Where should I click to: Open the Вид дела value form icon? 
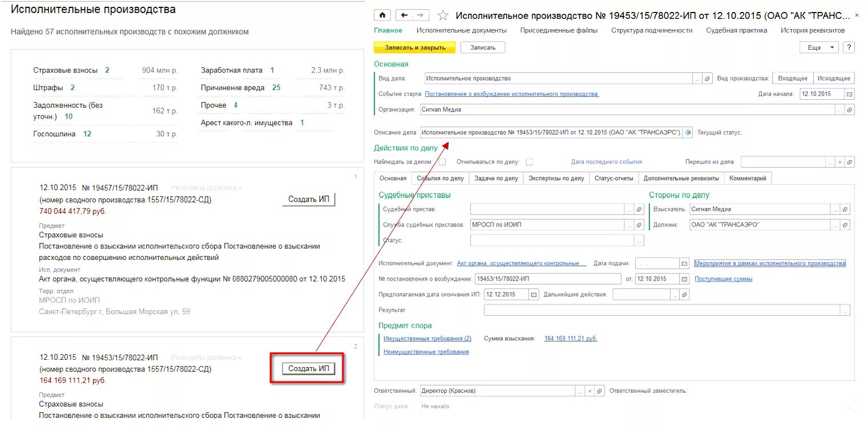707,79
